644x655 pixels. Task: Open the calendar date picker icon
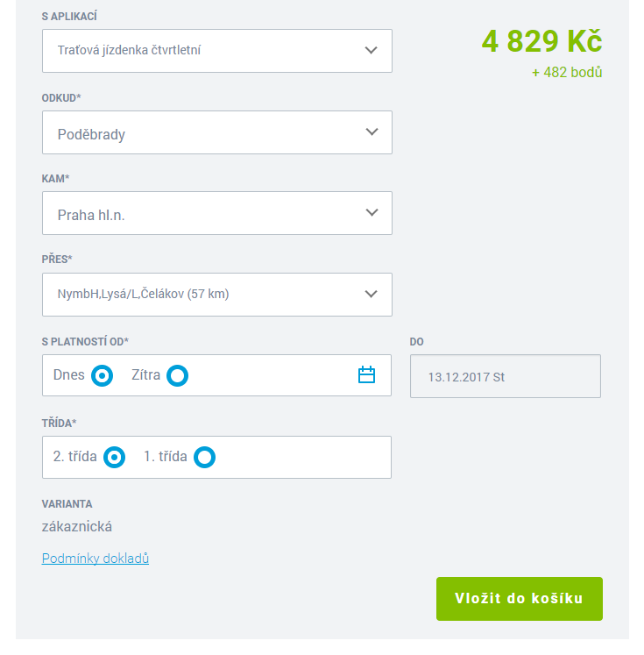[366, 374]
